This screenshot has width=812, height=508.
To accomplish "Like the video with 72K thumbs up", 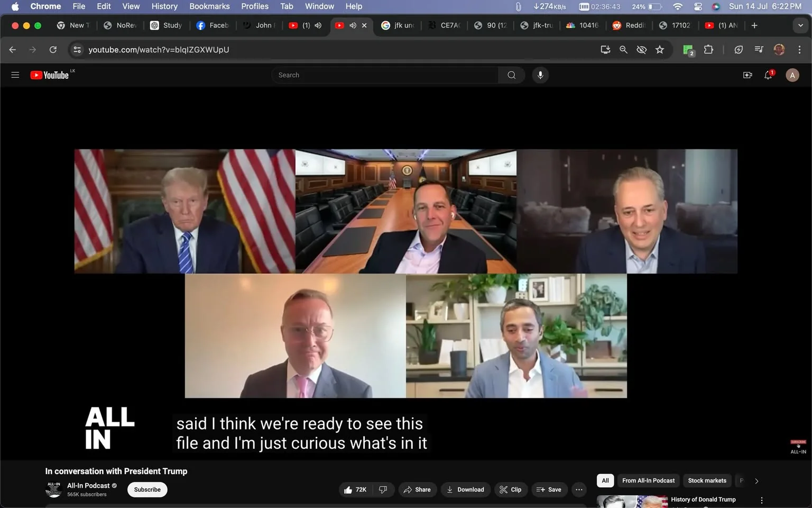I will tap(355, 489).
